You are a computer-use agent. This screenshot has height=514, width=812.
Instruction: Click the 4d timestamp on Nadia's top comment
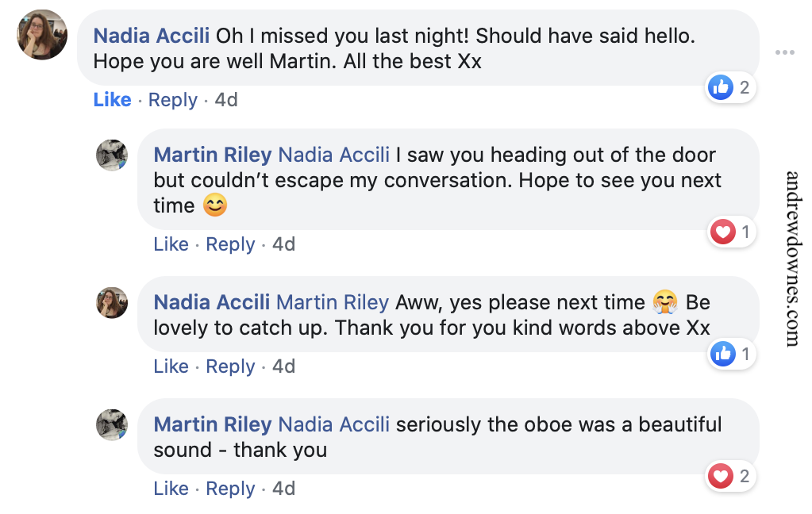pyautogui.click(x=226, y=100)
